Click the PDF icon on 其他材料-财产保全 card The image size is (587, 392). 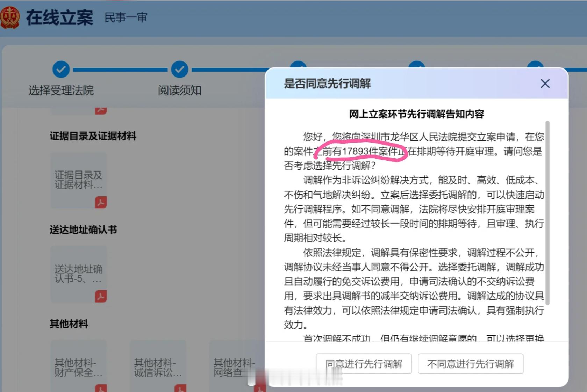[101, 388]
